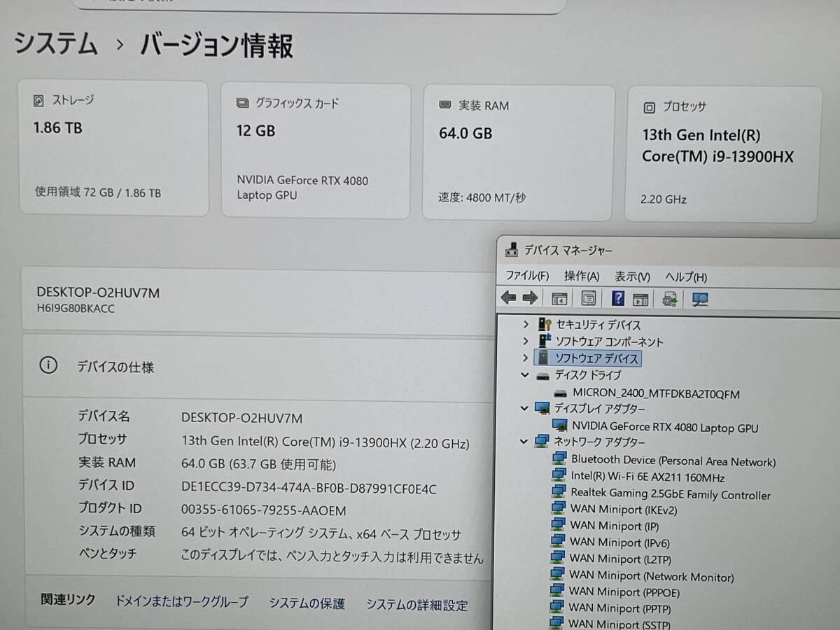Screen dimensions: 840x630
Task: Click the Bluetooth Device adapter icon
Action: click(x=559, y=459)
